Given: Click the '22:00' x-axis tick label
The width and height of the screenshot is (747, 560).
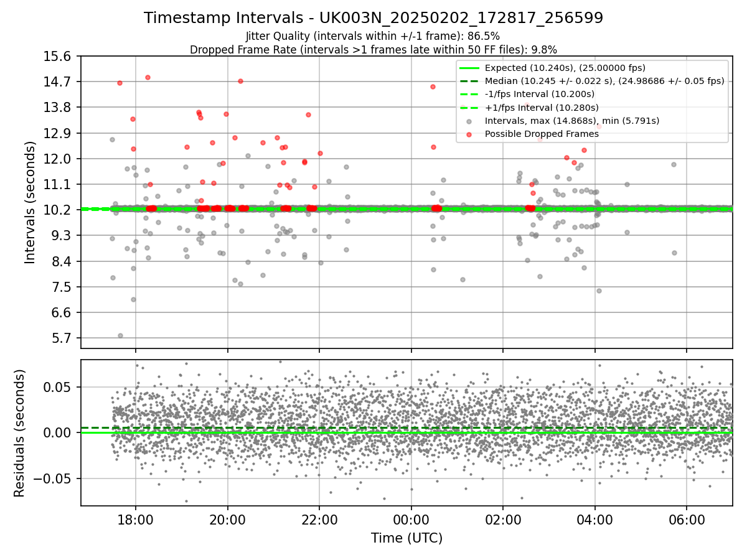Looking at the screenshot, I should pos(319,520).
